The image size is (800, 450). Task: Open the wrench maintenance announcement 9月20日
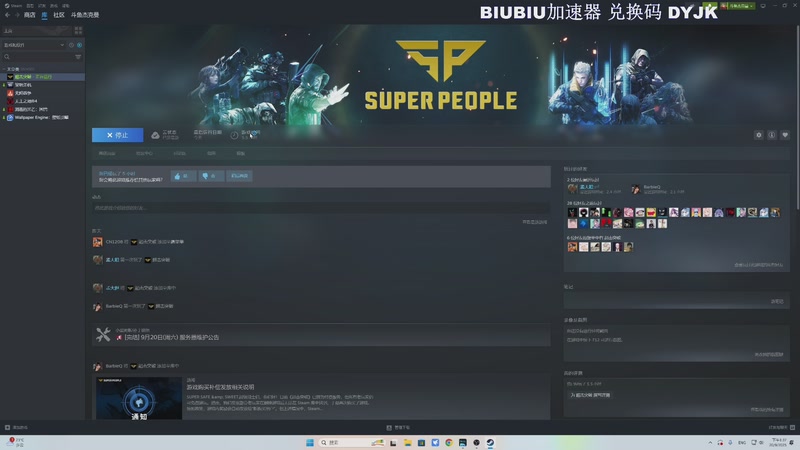[321, 335]
